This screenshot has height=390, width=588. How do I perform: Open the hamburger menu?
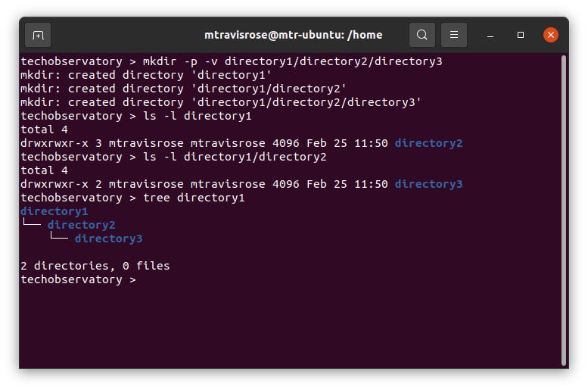(454, 35)
